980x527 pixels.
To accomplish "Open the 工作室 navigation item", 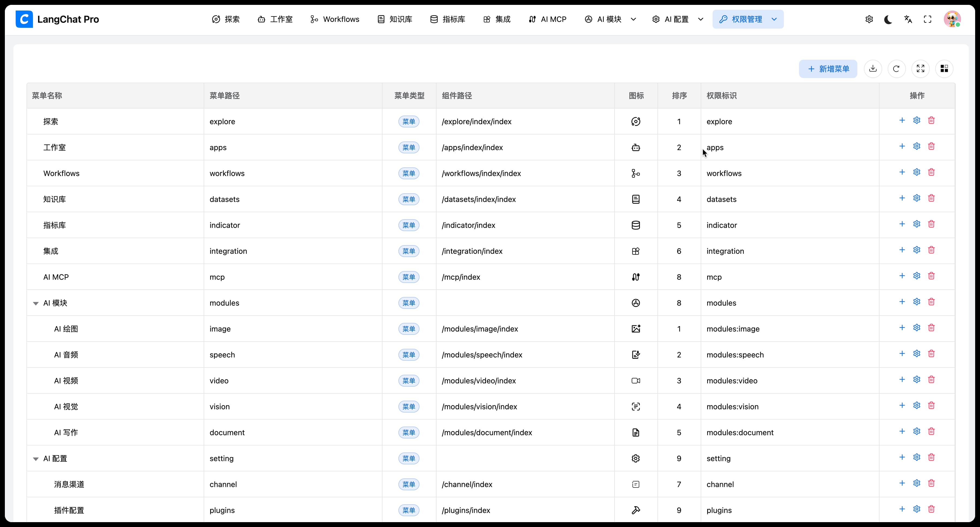I will coord(275,19).
